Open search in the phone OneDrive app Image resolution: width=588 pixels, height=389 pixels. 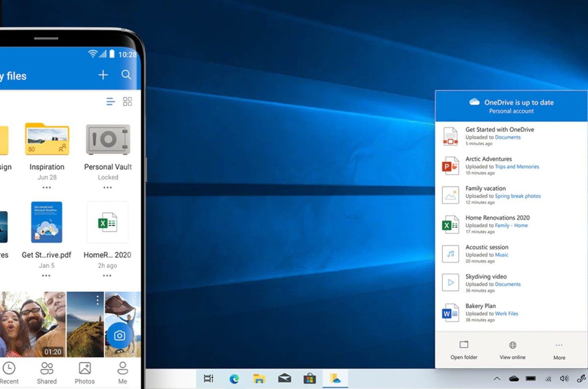[x=126, y=75]
